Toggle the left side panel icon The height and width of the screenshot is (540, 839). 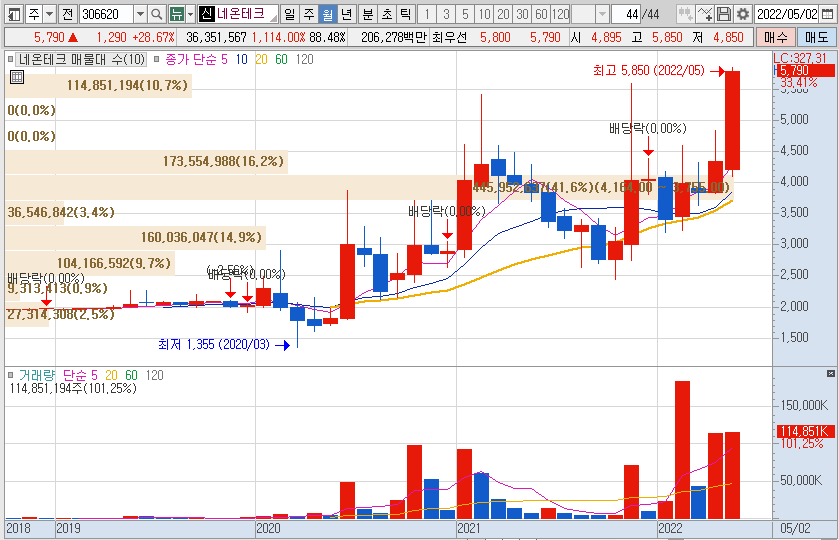click(x=15, y=14)
